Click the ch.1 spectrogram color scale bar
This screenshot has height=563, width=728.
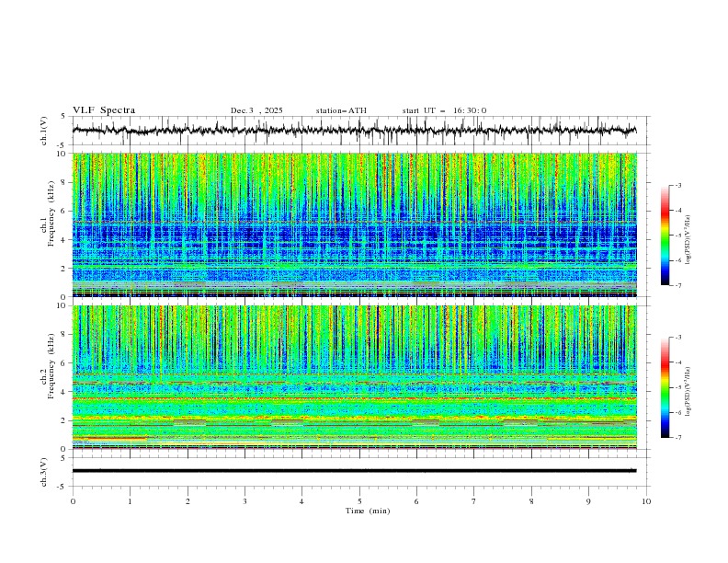(665, 236)
